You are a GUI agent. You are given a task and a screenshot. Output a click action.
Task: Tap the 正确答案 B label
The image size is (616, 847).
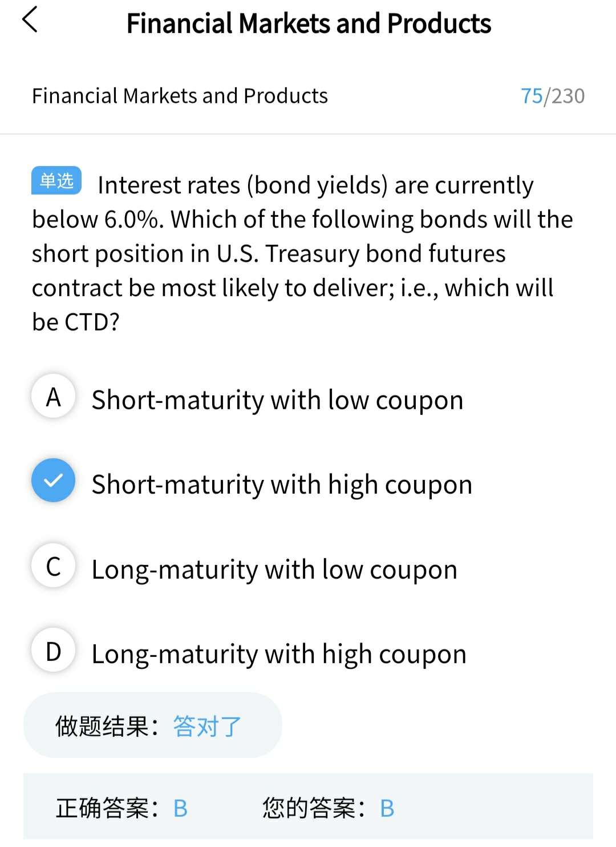(x=121, y=808)
